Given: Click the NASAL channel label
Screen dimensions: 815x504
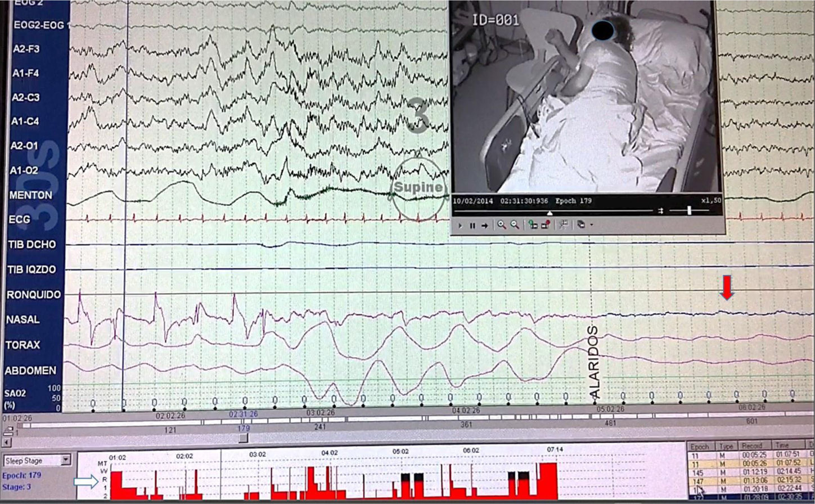Looking at the screenshot, I should click(23, 319).
